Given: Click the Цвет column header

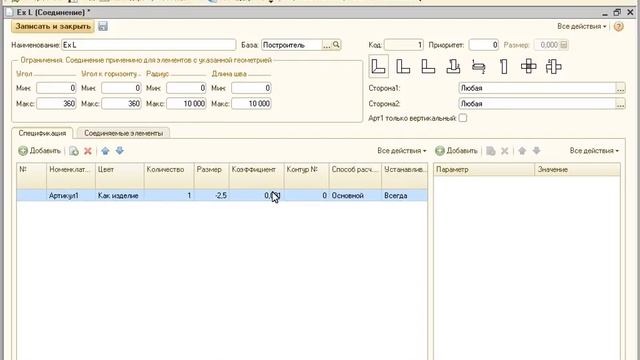Looking at the screenshot, I should (x=119, y=176).
